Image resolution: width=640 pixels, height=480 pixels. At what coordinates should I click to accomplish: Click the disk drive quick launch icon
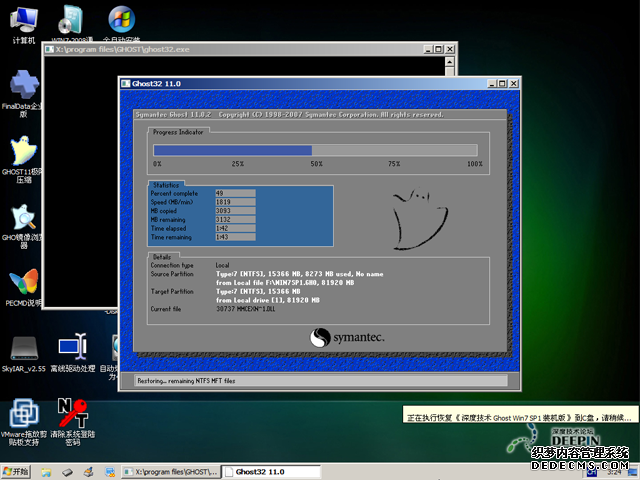[x=67, y=472]
